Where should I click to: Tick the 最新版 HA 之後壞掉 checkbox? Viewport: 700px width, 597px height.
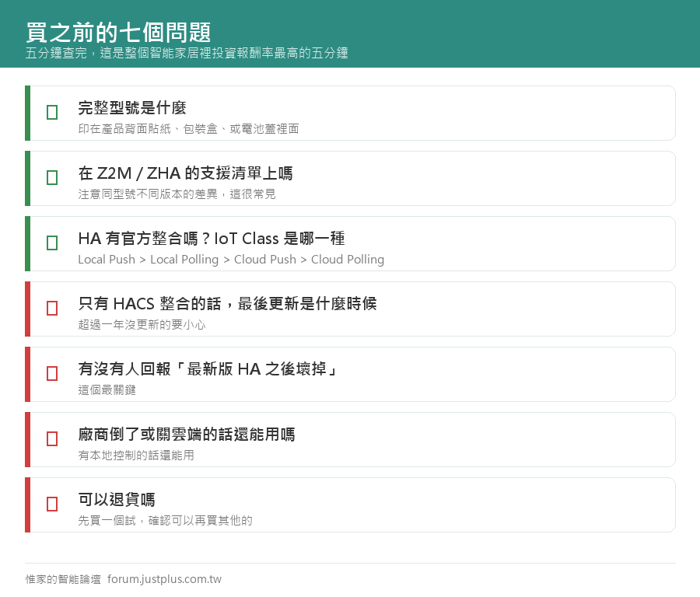click(52, 373)
